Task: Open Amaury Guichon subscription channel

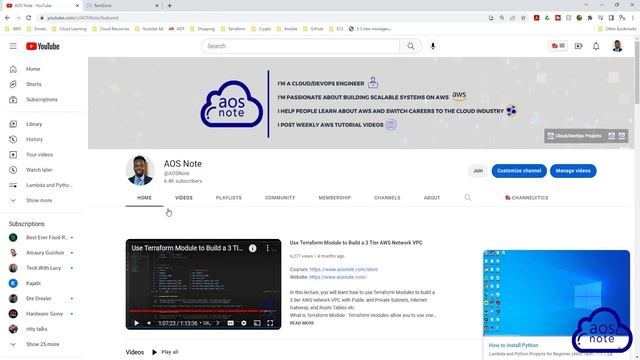Action: tap(44, 253)
